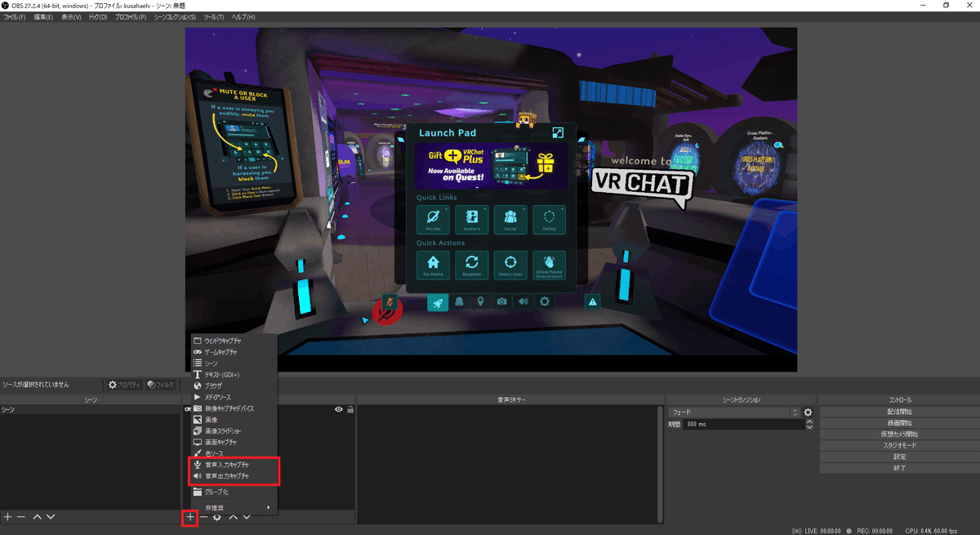980x535 pixels.
Task: Open filters via the フィルタ icon
Action: pos(160,384)
